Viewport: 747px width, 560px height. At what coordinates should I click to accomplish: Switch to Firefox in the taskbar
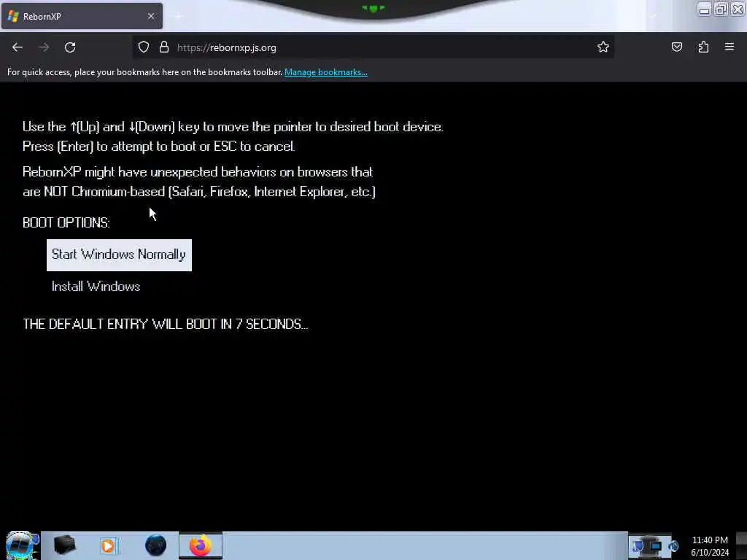click(201, 545)
